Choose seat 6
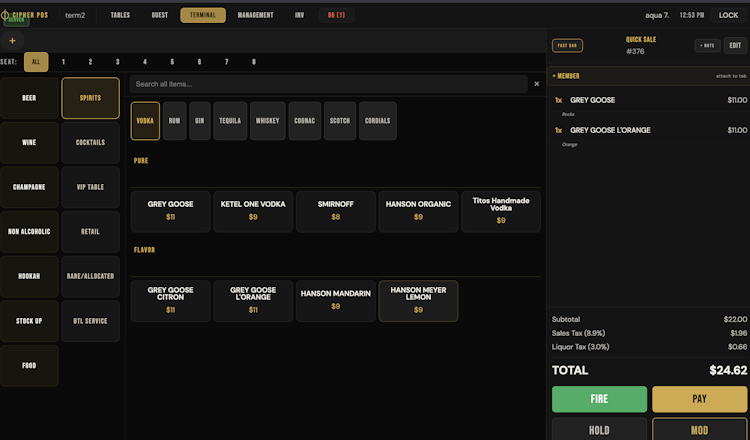The image size is (750, 440). 199,62
